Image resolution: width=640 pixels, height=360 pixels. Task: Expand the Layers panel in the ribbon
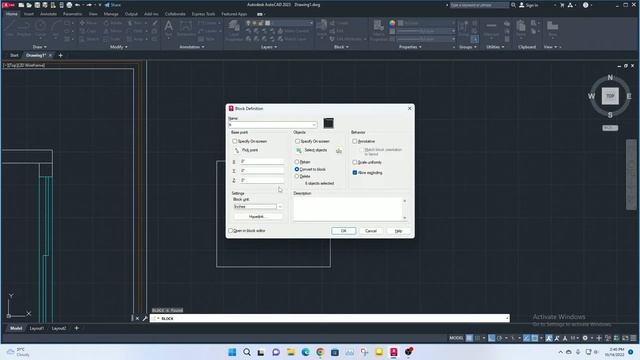[269, 47]
